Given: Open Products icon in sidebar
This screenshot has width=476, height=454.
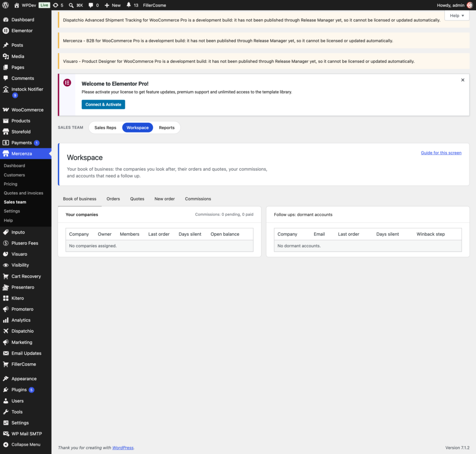Looking at the screenshot, I should coord(6,120).
